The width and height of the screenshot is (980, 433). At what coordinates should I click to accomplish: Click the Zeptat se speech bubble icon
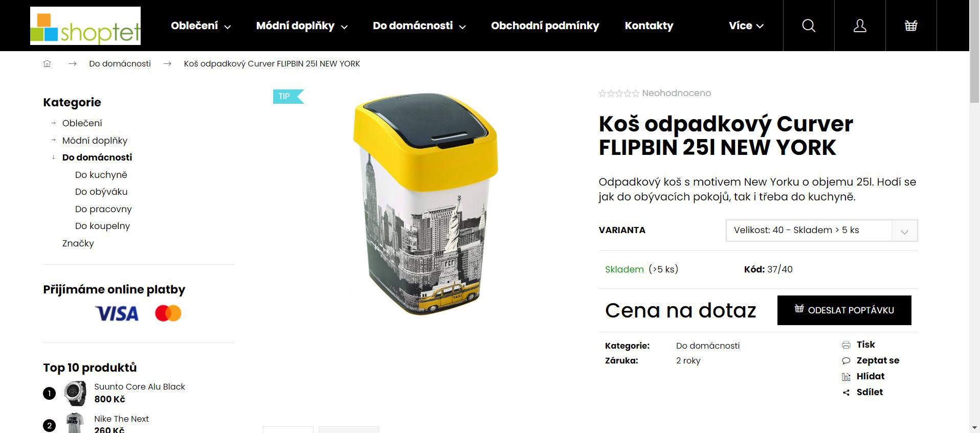tap(846, 361)
